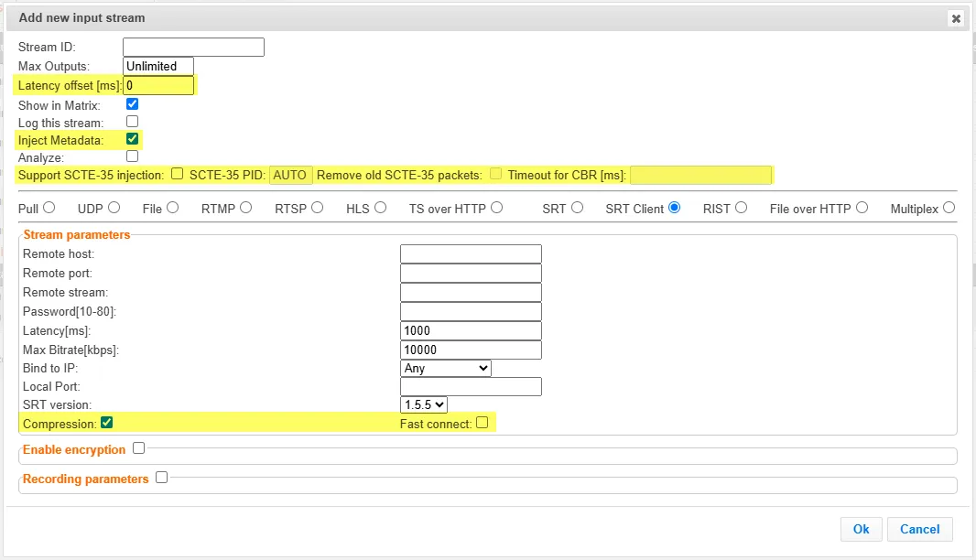Click the Remote port field
This screenshot has height=560, width=976.
[x=472, y=274]
